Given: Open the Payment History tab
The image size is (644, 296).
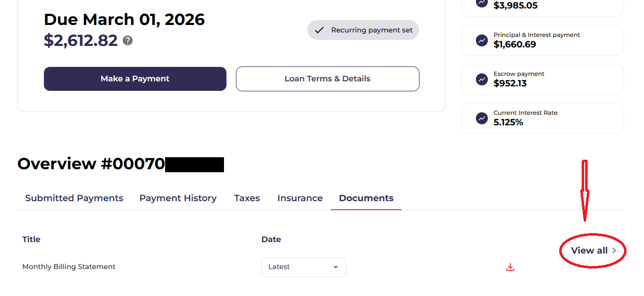Looking at the screenshot, I should click(x=178, y=198).
